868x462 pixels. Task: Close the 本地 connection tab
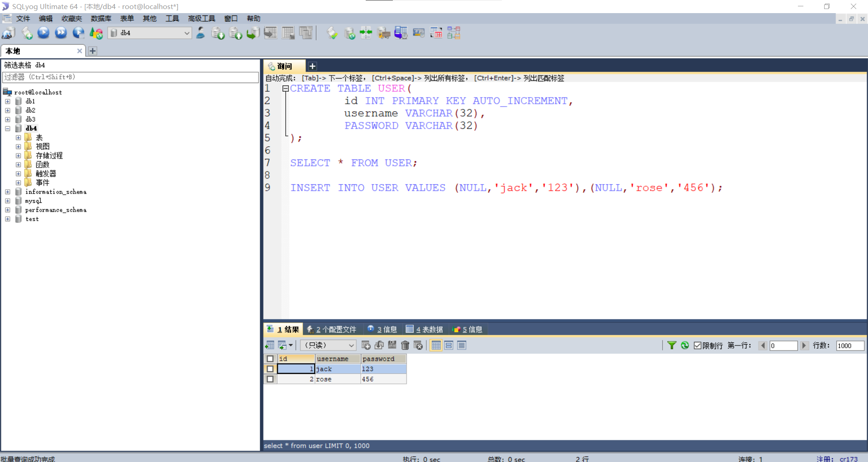point(80,51)
